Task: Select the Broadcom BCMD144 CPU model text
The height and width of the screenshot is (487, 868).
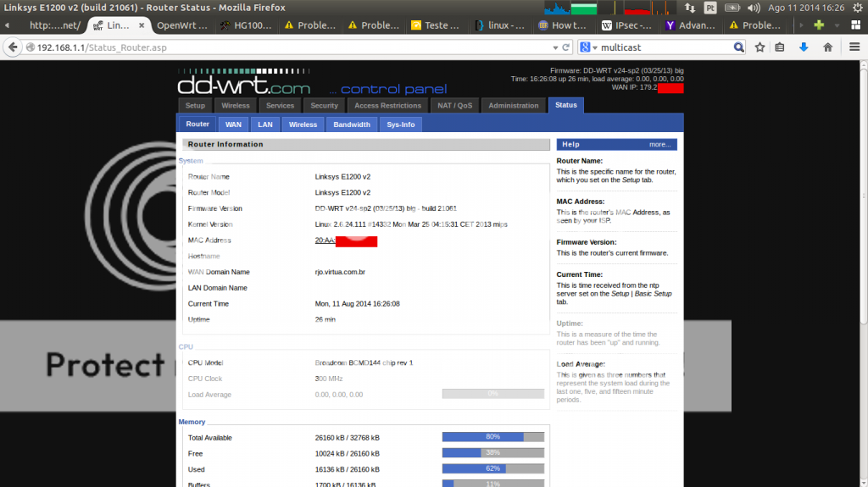Action: point(364,362)
